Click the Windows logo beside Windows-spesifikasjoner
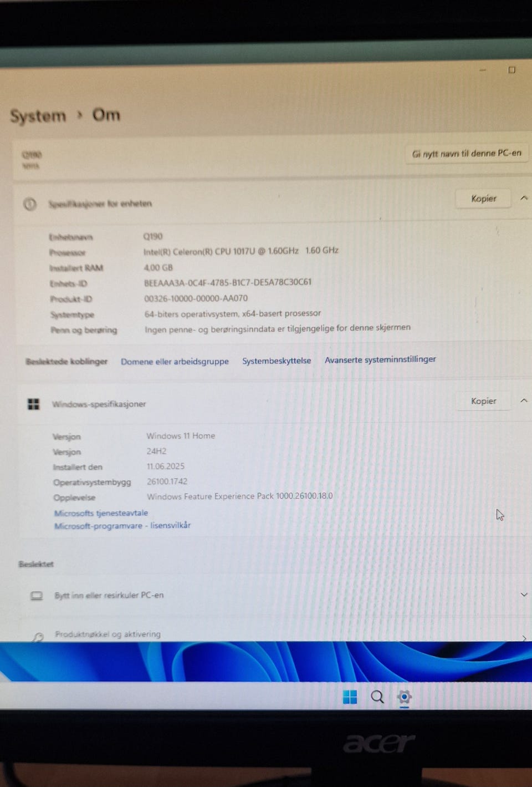532x787 pixels. tap(34, 404)
